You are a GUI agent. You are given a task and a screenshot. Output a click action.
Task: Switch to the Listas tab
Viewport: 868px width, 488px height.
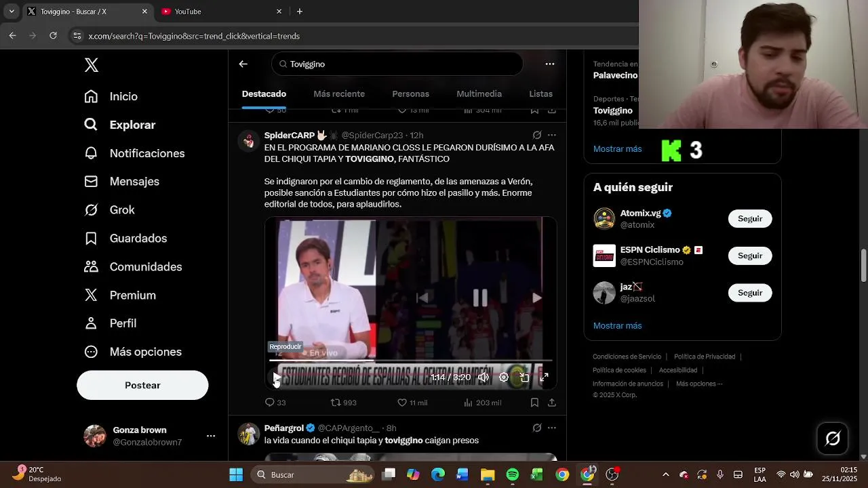[540, 94]
